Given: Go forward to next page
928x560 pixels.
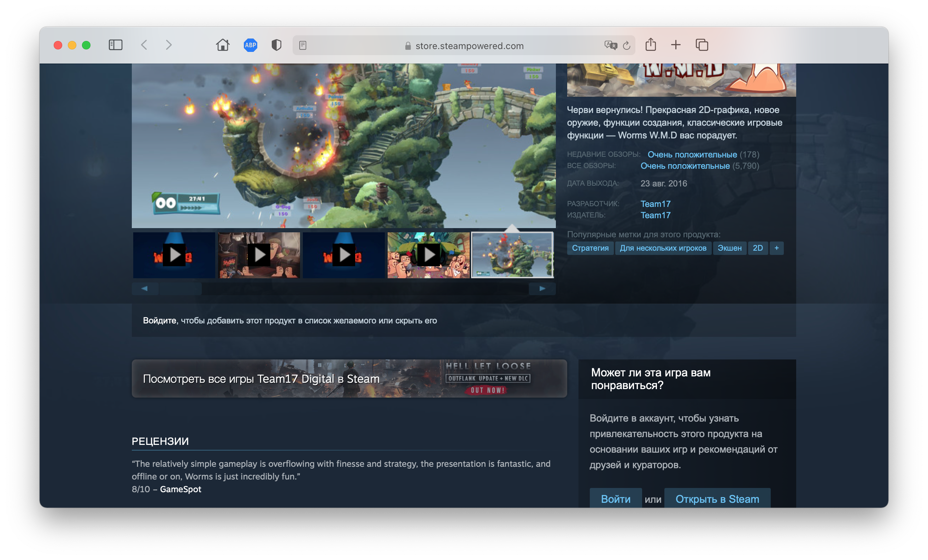Looking at the screenshot, I should pos(169,45).
